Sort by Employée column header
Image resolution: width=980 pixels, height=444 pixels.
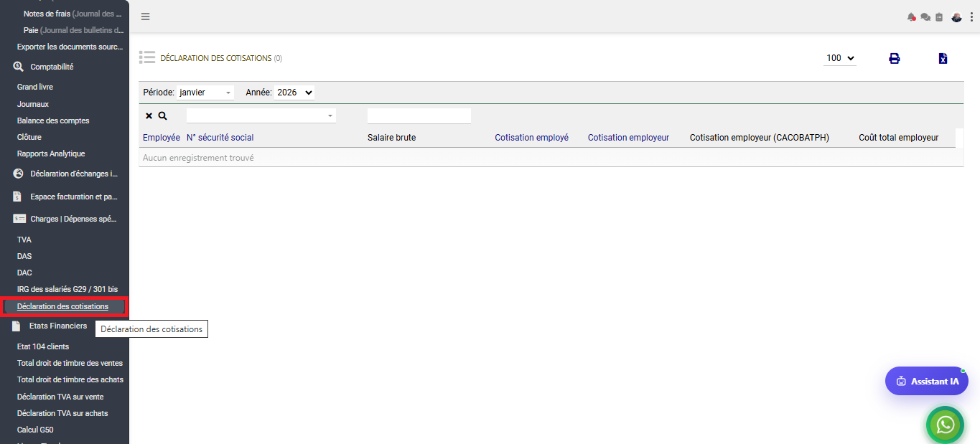(x=162, y=138)
